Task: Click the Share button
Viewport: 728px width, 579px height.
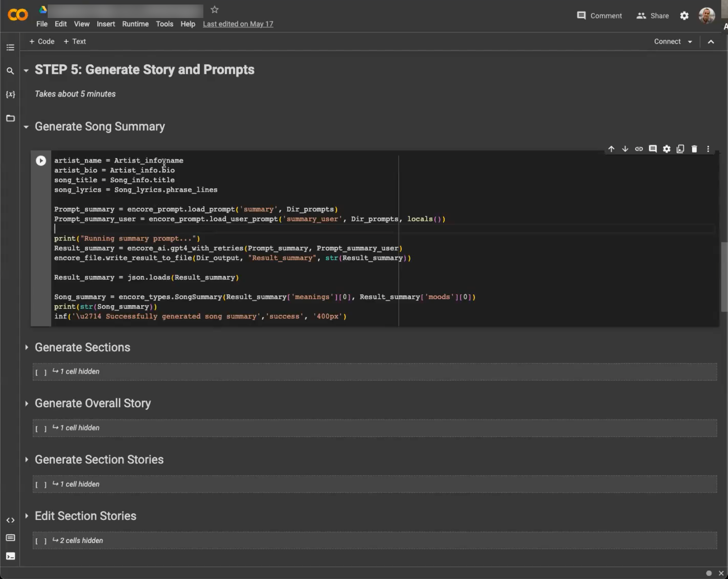Action: tap(652, 16)
